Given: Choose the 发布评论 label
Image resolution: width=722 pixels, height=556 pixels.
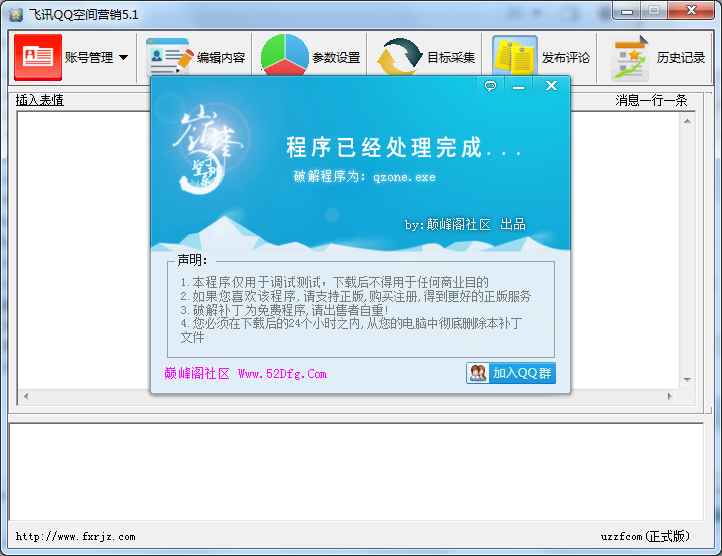Looking at the screenshot, I should click(x=566, y=58).
